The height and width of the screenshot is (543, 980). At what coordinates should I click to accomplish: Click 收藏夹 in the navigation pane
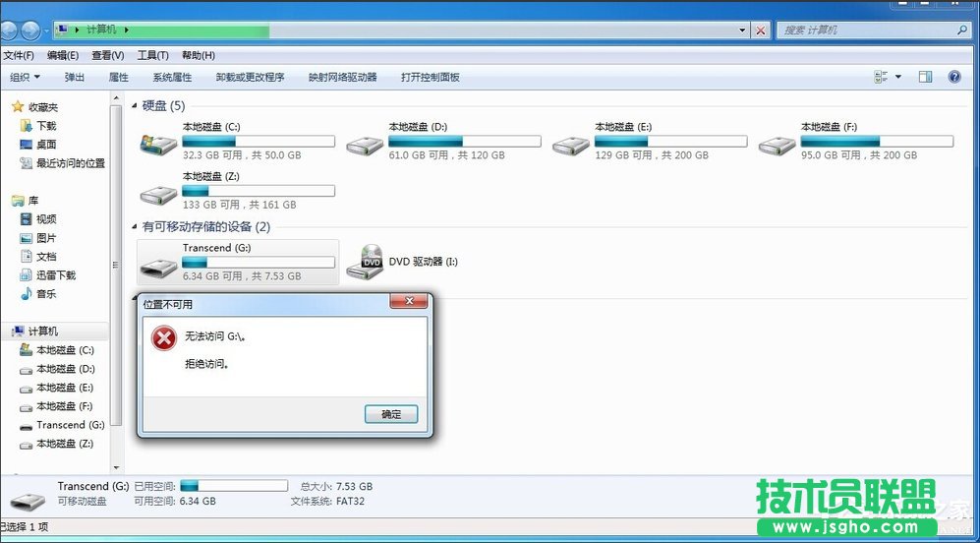tap(43, 107)
